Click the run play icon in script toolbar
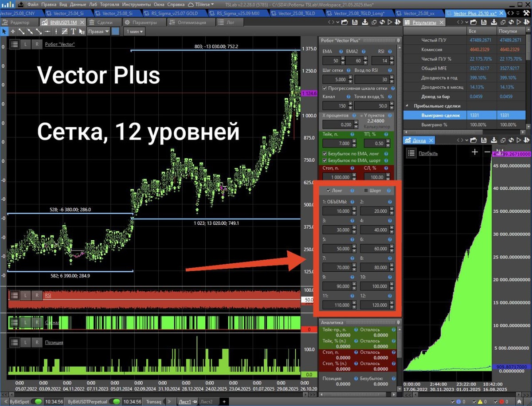 (390, 22)
